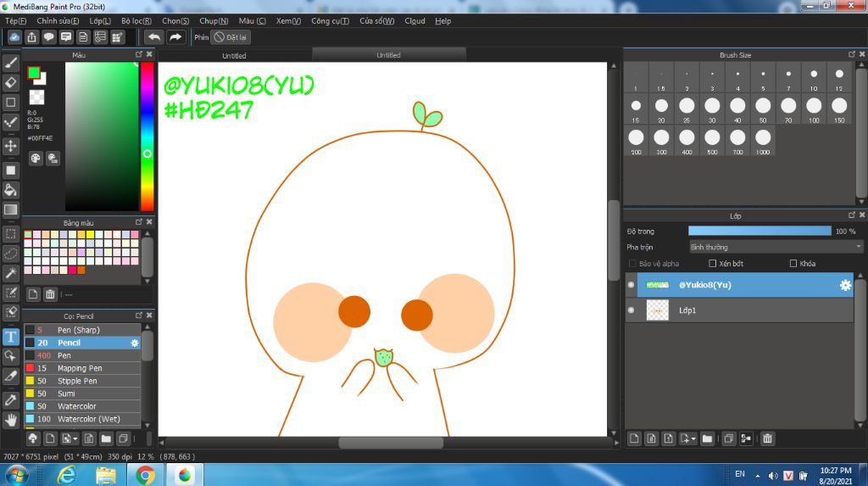Click the Đặt lại reset button
Viewport: 868px width, 486px height.
point(231,37)
